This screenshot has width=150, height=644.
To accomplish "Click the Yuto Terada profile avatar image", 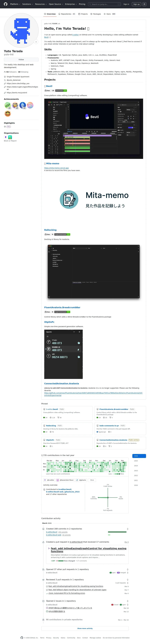I will [x=21, y=31].
